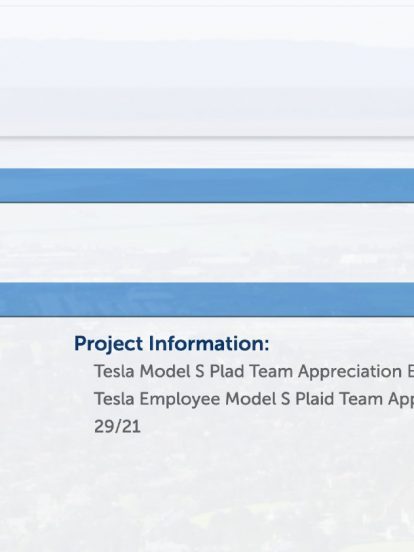
Task: Click the word Project in the heading
Action: pyautogui.click(x=108, y=344)
